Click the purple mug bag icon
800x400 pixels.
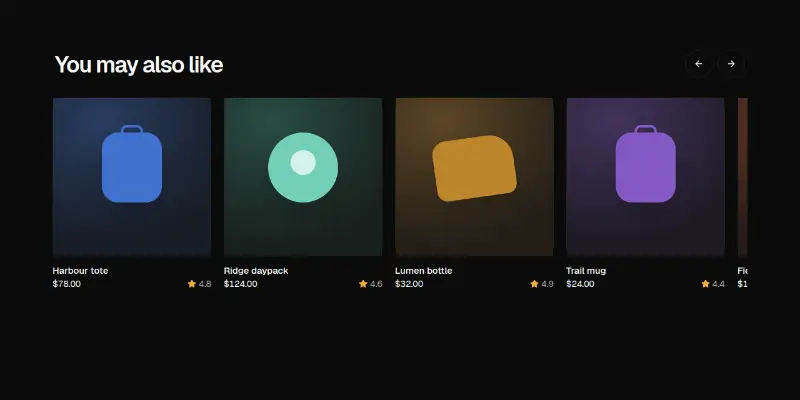pos(645,164)
